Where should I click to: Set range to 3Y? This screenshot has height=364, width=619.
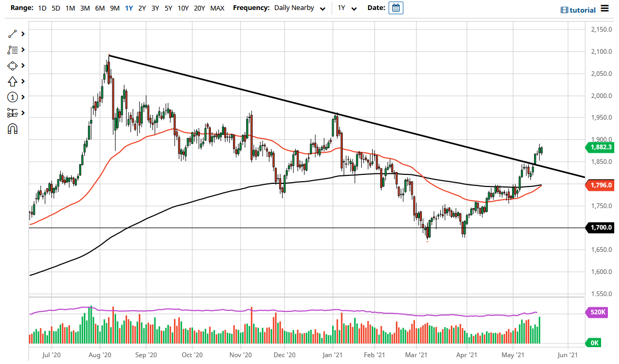(155, 8)
